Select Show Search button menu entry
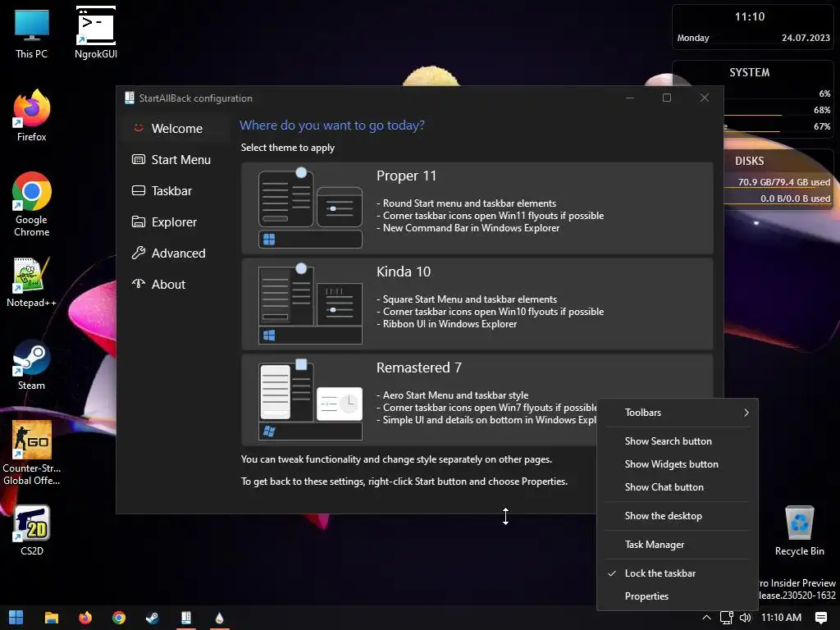The image size is (840, 630). [677, 441]
